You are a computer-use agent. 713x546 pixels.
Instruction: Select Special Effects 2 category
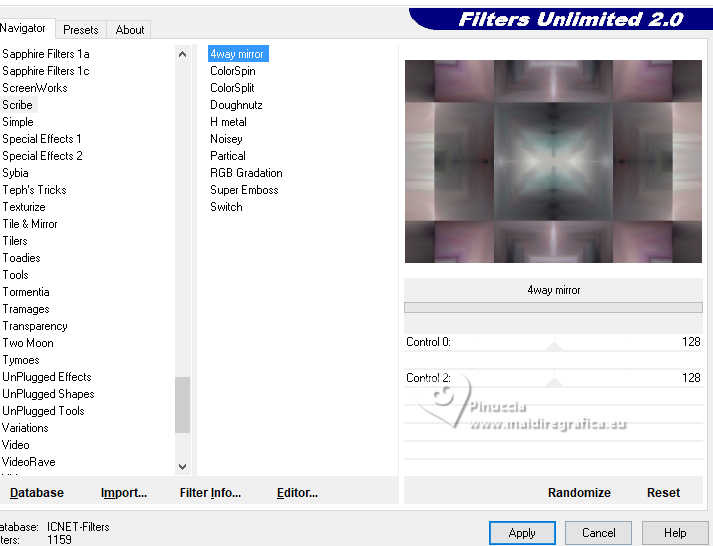[42, 156]
